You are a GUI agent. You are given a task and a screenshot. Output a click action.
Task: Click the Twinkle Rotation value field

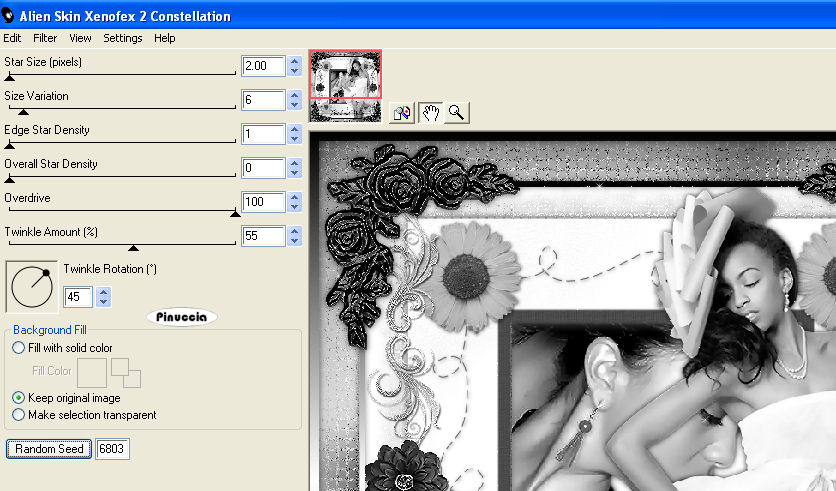(x=78, y=297)
